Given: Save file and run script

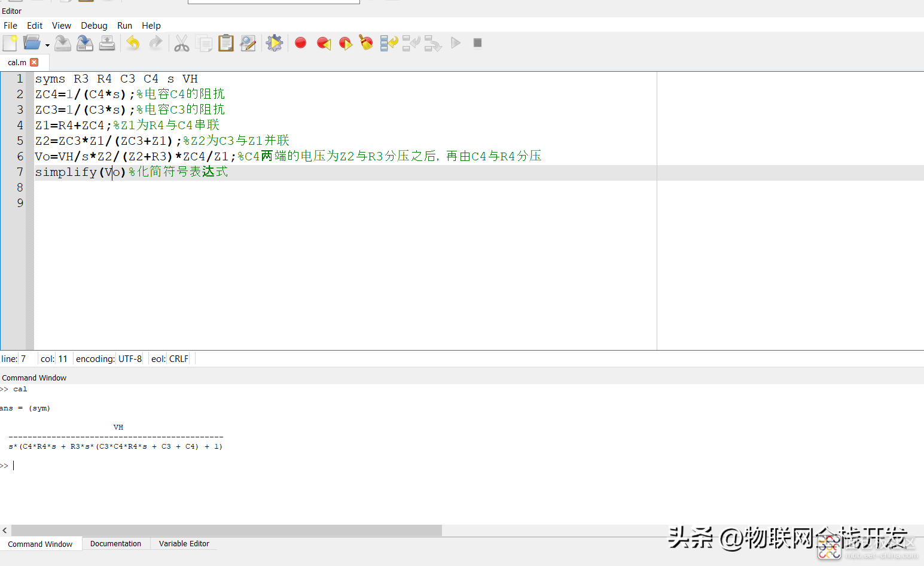Looking at the screenshot, I should coord(275,43).
